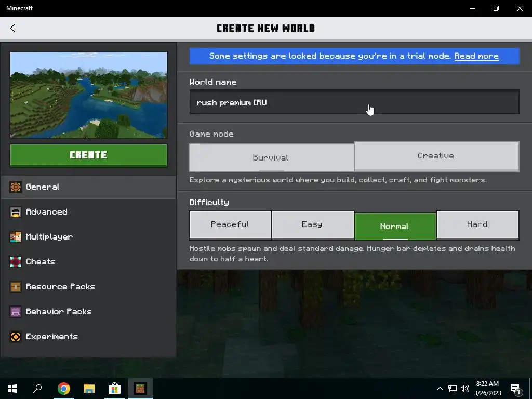Click the General gear icon in sidebar

(15, 187)
